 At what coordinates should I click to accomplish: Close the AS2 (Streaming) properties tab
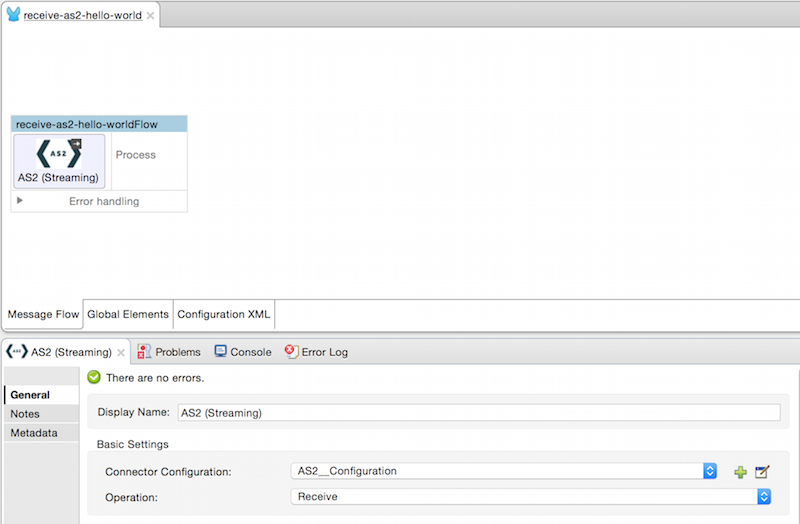click(121, 353)
